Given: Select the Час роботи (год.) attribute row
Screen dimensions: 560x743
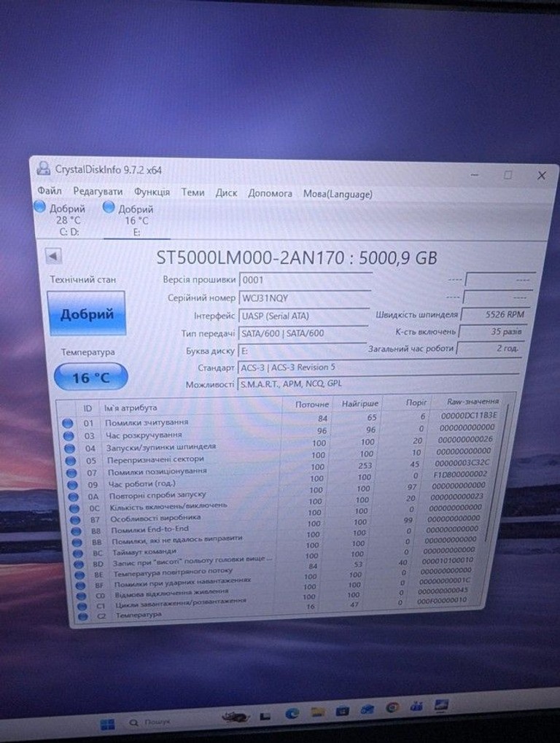Looking at the screenshot, I should pyautogui.click(x=279, y=481).
